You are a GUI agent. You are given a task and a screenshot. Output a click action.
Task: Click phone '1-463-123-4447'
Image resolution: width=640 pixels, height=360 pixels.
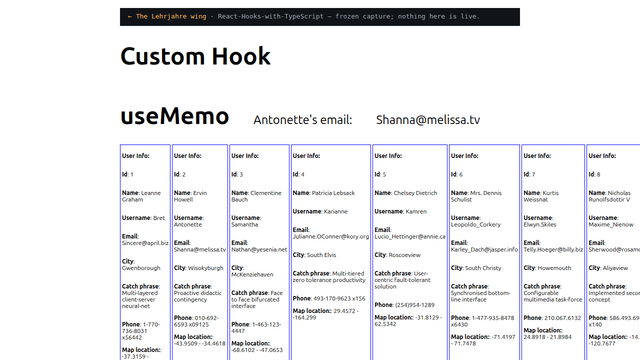(256, 328)
